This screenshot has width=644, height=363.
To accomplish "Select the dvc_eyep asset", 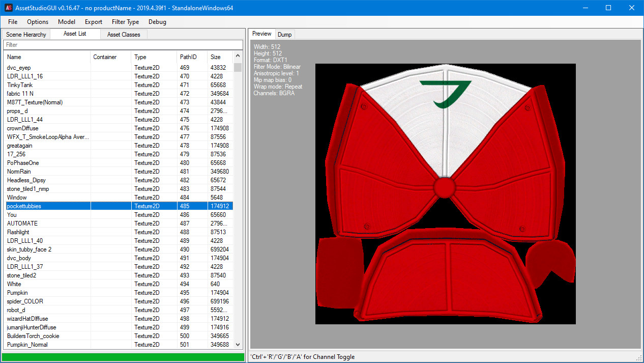I will (x=18, y=67).
